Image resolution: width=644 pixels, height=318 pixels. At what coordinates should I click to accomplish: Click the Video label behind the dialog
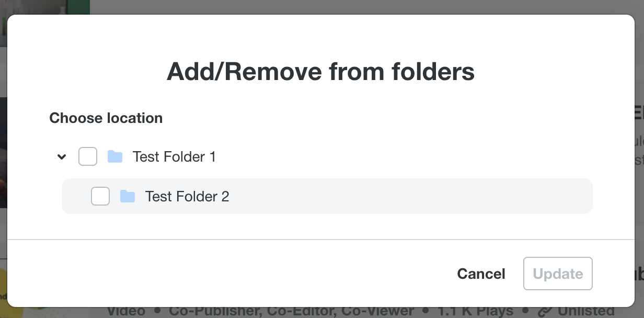point(126,312)
